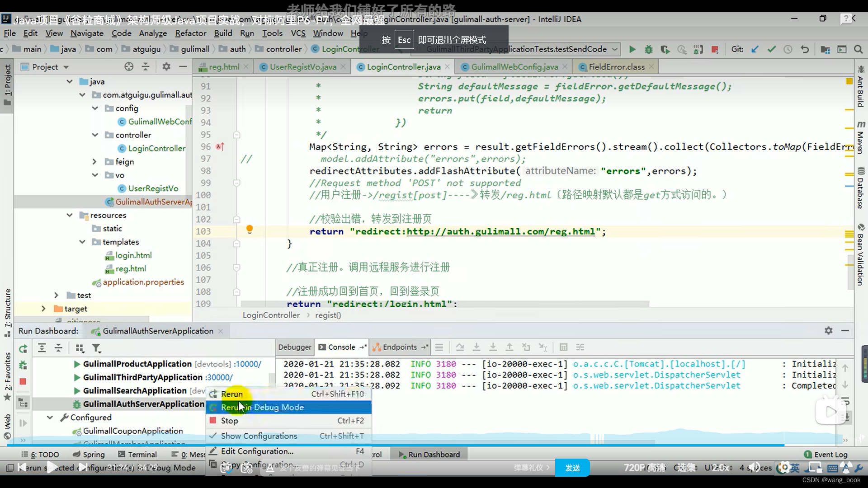Choose Edit Configuration... from context menu
The width and height of the screenshot is (868, 488).
click(288, 451)
